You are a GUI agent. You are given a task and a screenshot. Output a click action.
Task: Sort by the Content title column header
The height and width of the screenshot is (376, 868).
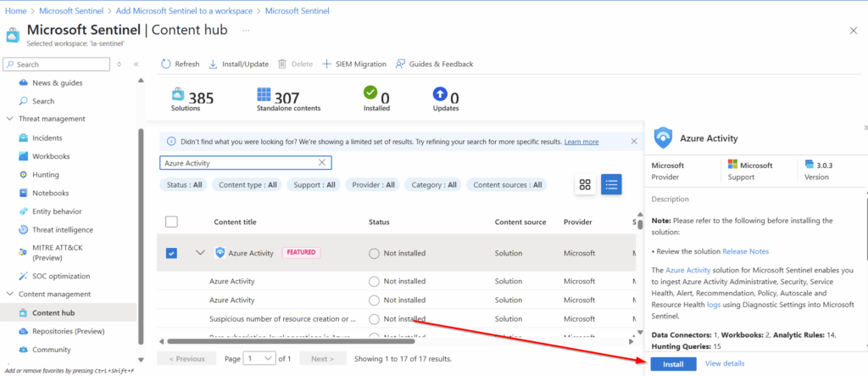(x=236, y=222)
